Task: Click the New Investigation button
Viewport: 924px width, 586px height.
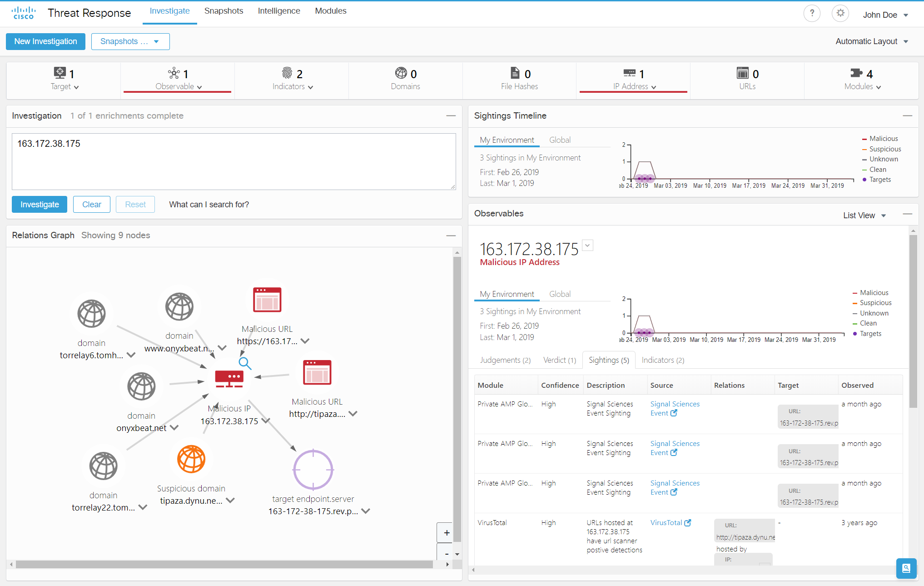Action: pos(45,41)
